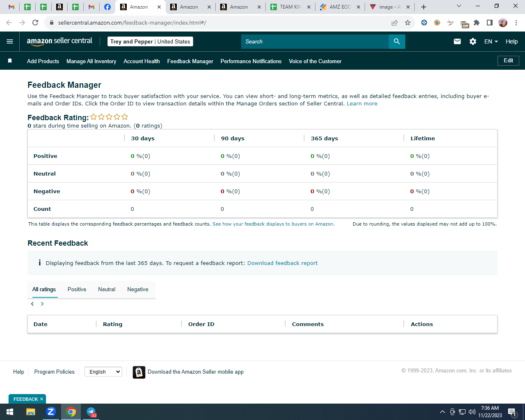
Task: Click the Learn more link
Action: tap(362, 103)
